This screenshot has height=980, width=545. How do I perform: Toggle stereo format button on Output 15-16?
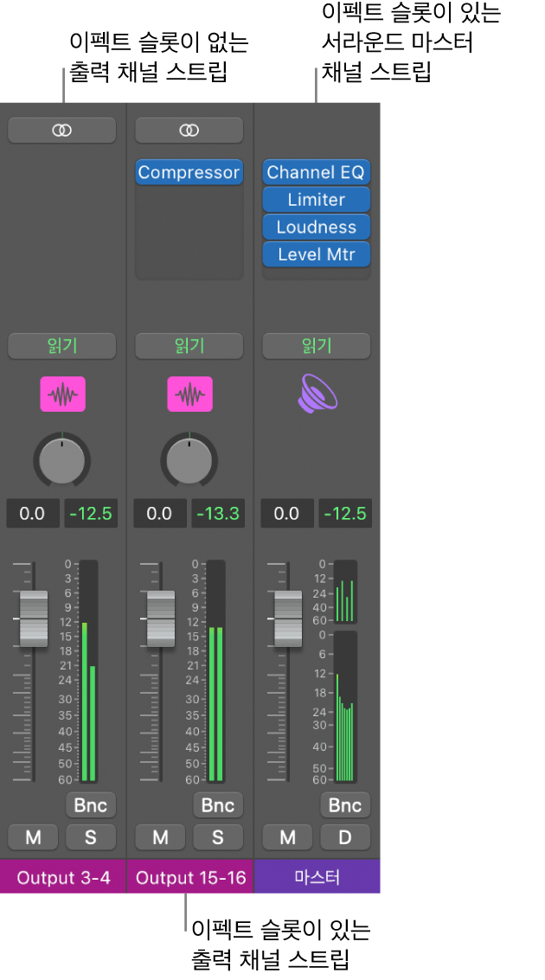[x=189, y=130]
